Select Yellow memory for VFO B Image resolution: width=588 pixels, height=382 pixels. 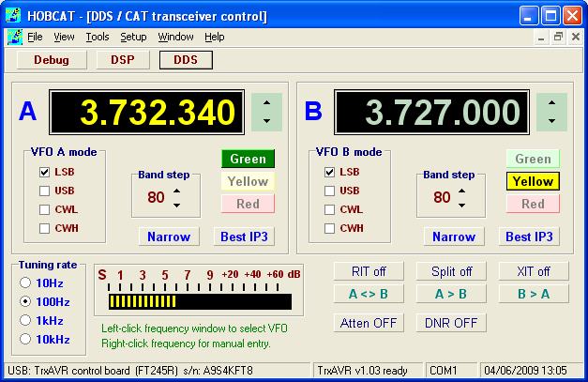point(533,181)
